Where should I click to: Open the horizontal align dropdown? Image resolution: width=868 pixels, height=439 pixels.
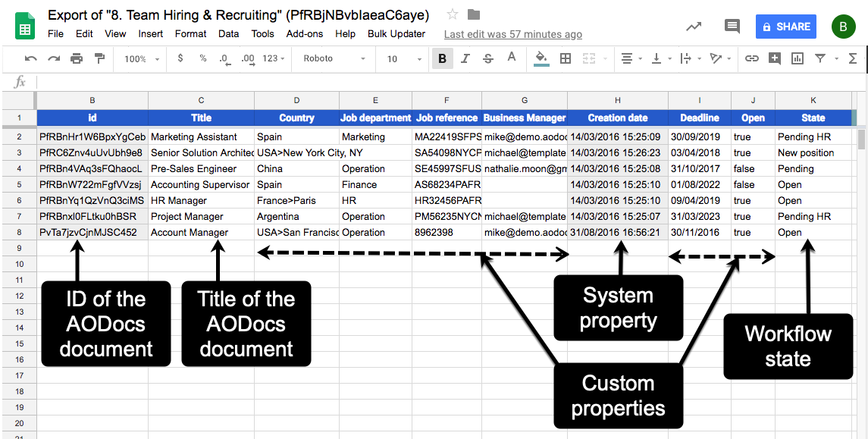click(x=631, y=58)
